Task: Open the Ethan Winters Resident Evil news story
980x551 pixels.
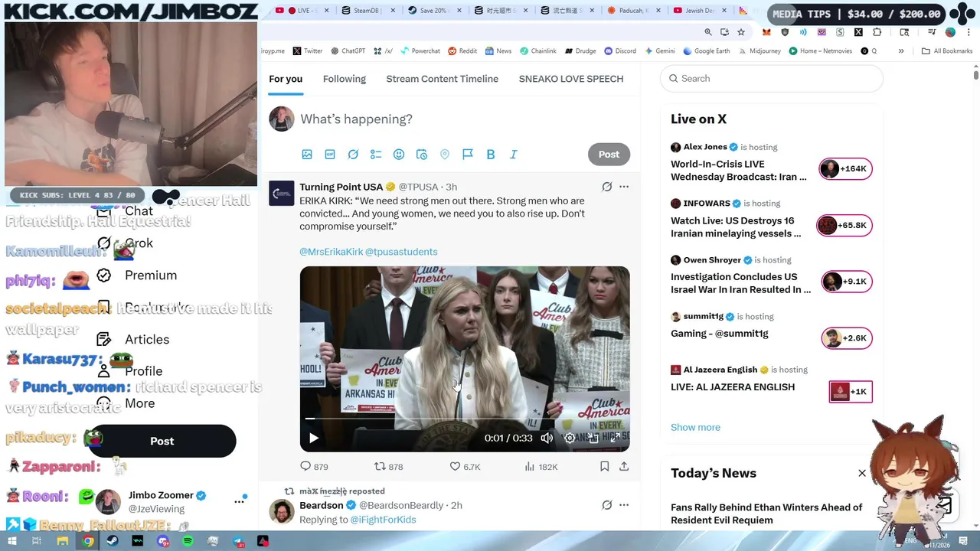Action: click(x=766, y=514)
